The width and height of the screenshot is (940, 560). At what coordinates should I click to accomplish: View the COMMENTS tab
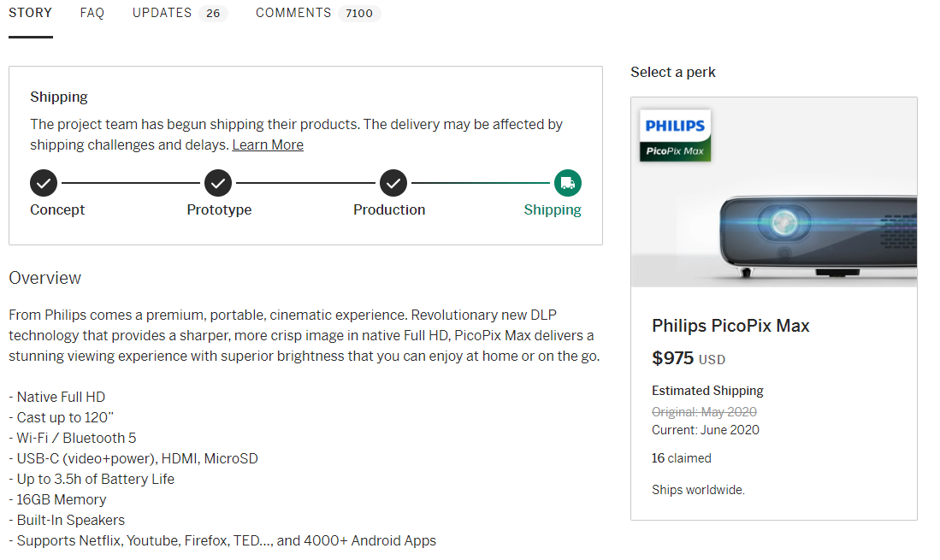(x=293, y=13)
